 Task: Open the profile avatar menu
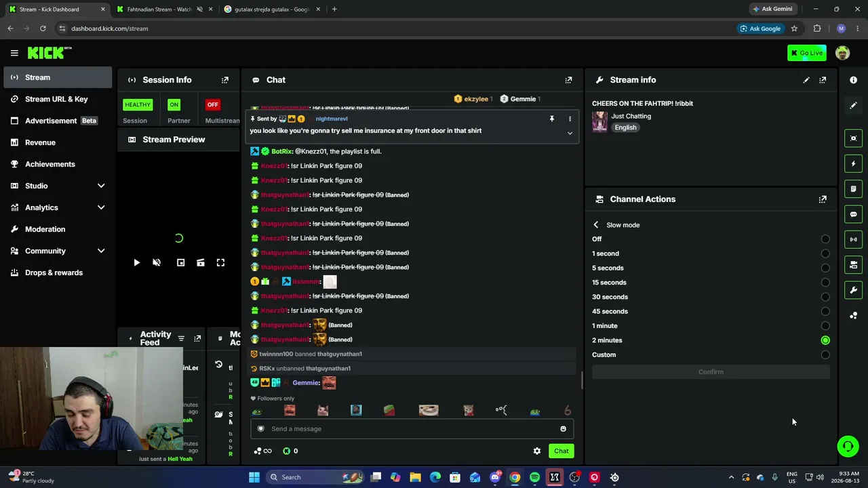pyautogui.click(x=842, y=53)
